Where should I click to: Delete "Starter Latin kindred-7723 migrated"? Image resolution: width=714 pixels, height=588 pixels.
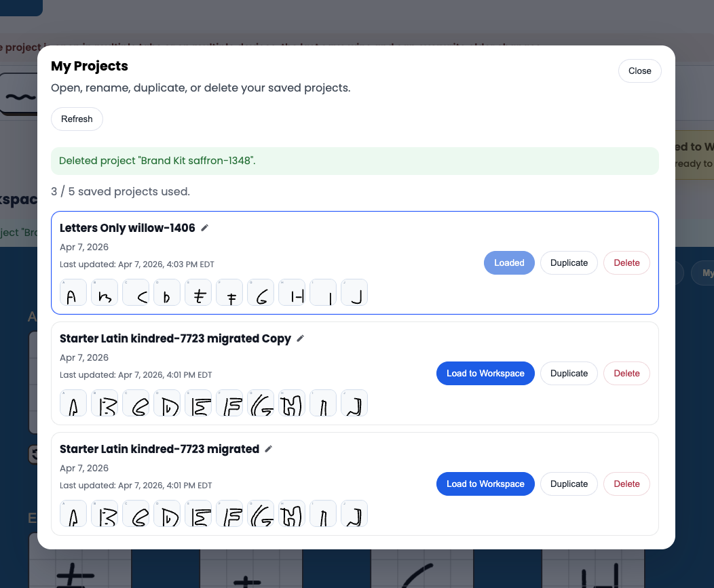coord(626,484)
